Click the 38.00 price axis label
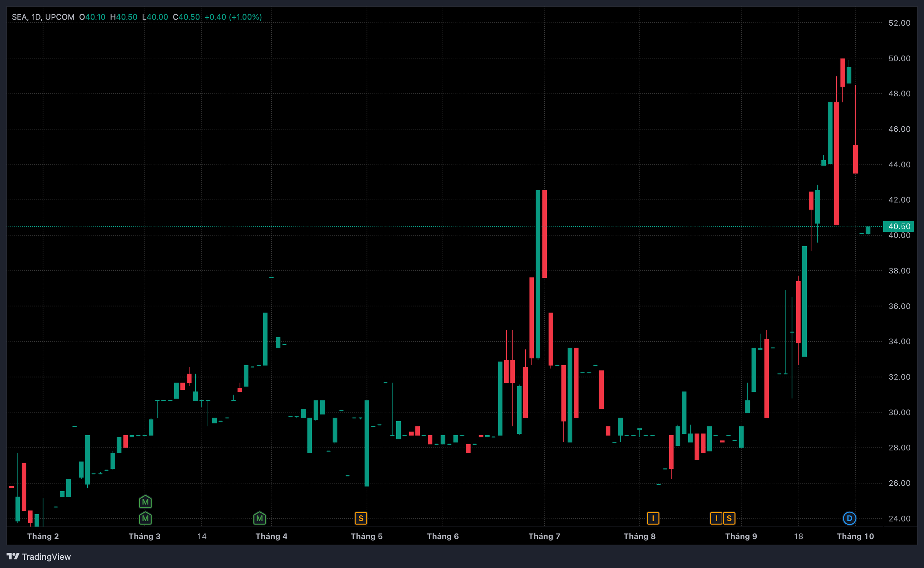The width and height of the screenshot is (924, 568). pos(899,271)
